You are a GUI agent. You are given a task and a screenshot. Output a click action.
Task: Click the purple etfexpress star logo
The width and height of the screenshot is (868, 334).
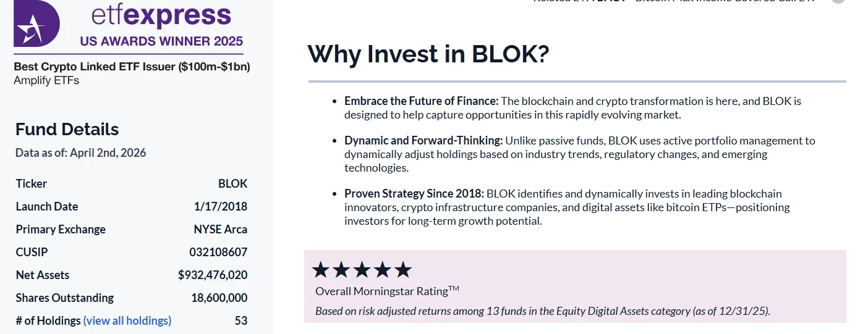[36, 23]
